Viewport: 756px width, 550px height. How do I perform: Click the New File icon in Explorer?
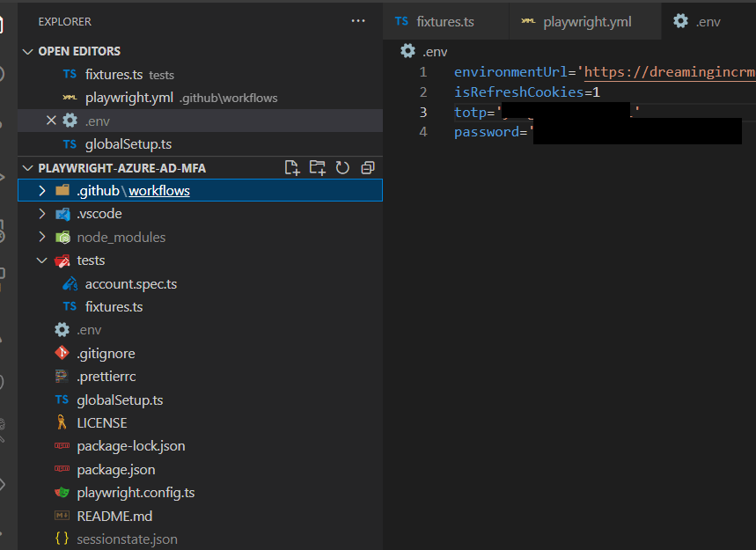[291, 167]
